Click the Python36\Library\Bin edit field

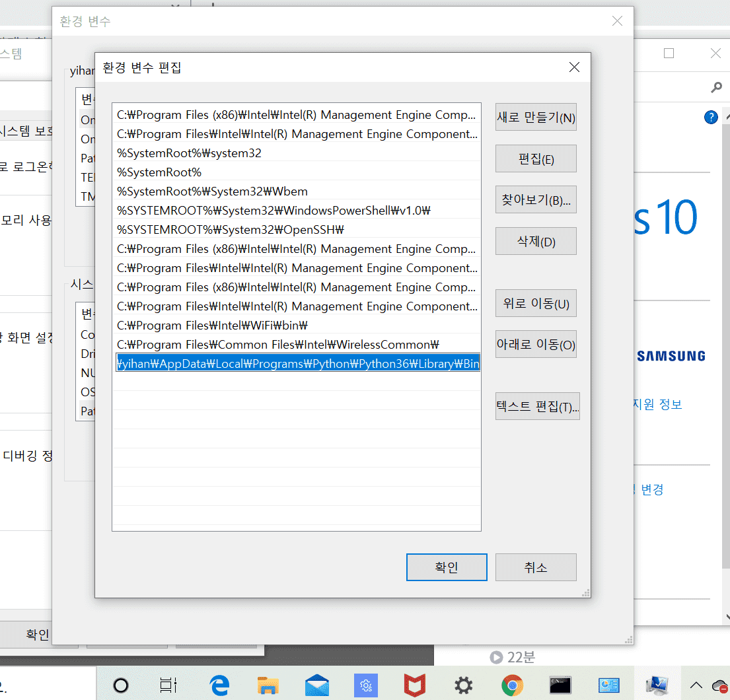click(x=298, y=363)
